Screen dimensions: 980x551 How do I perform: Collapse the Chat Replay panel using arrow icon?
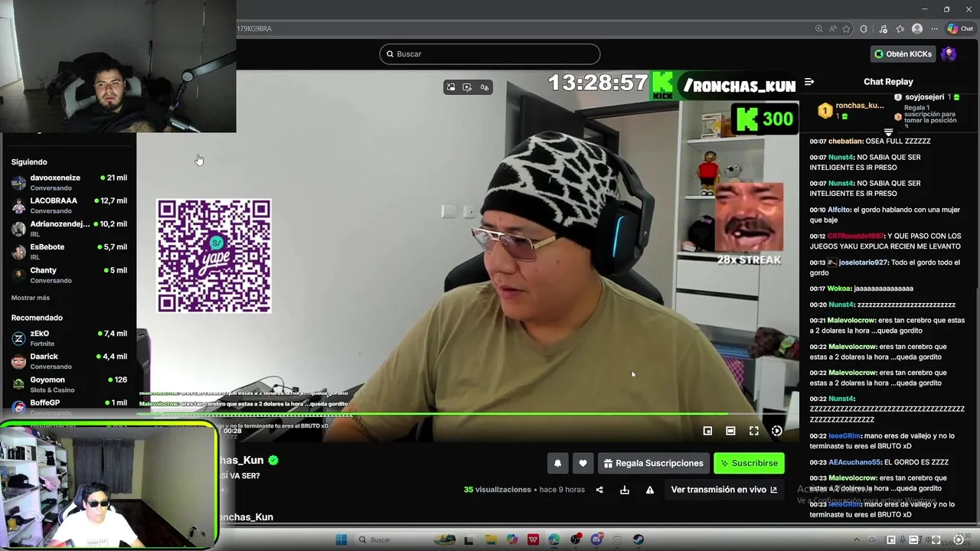809,82
